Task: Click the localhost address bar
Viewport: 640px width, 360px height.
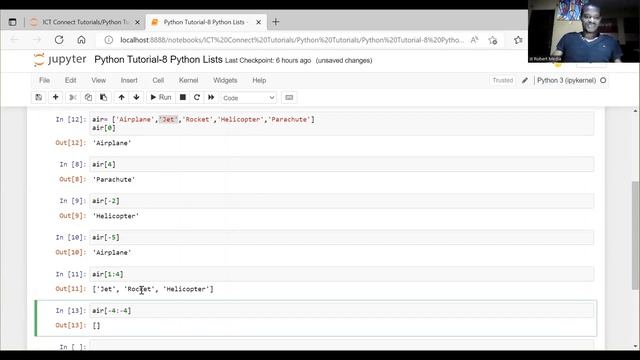Action: (x=292, y=40)
